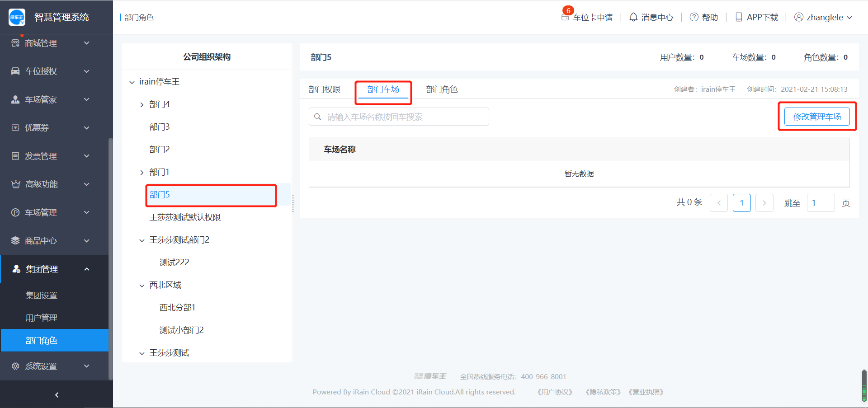Click the panel resize handle beside the tree
Viewport: 868px width, 408px height.
click(293, 203)
